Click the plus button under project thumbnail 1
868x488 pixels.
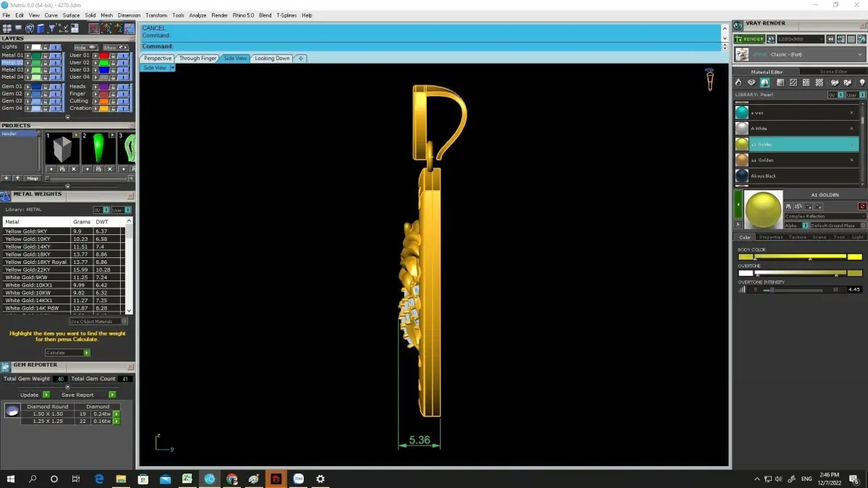click(x=51, y=168)
